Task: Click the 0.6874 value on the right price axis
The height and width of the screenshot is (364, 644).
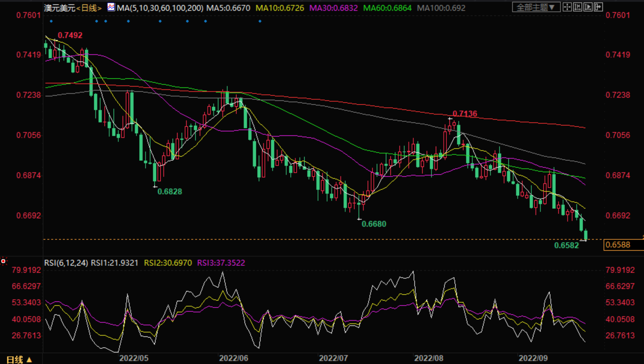Action: 618,176
